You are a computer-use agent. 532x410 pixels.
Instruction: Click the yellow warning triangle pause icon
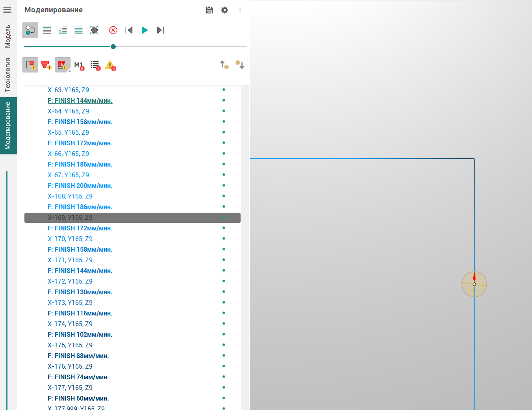pos(110,65)
